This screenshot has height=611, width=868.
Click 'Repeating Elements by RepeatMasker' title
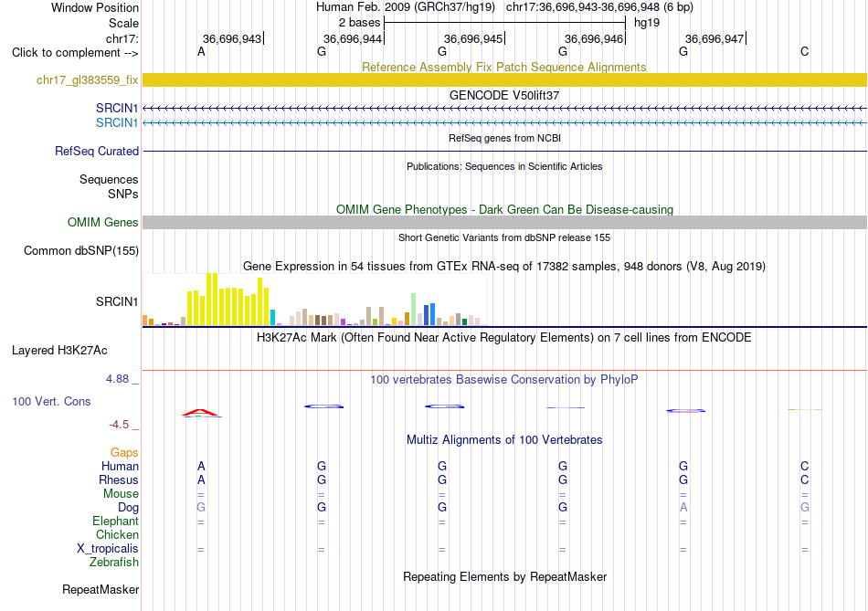(x=504, y=576)
